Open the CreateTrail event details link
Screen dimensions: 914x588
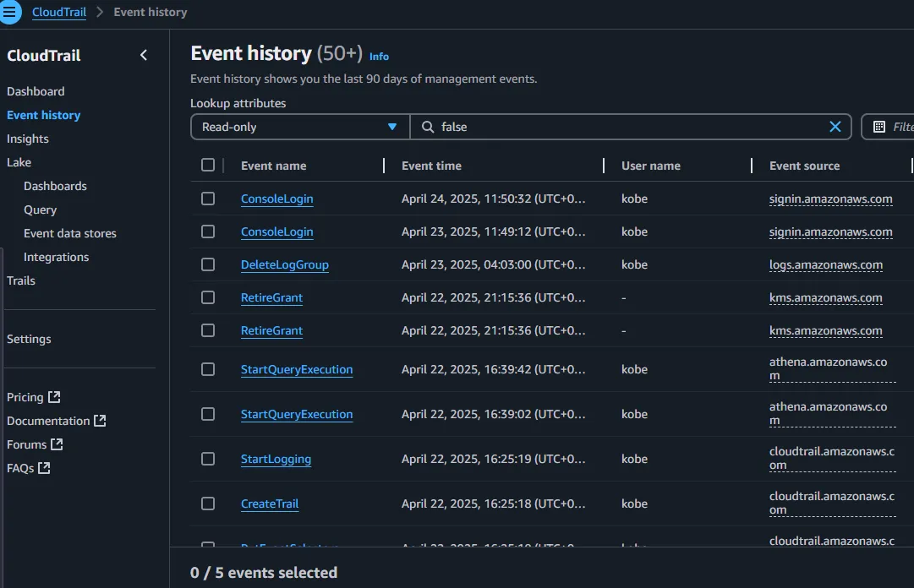270,504
